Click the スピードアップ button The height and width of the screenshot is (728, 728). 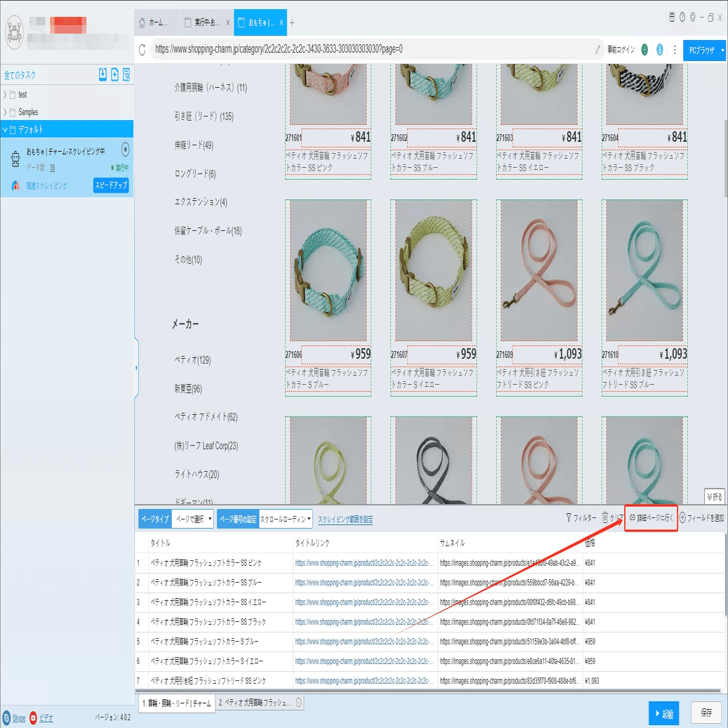(111, 185)
